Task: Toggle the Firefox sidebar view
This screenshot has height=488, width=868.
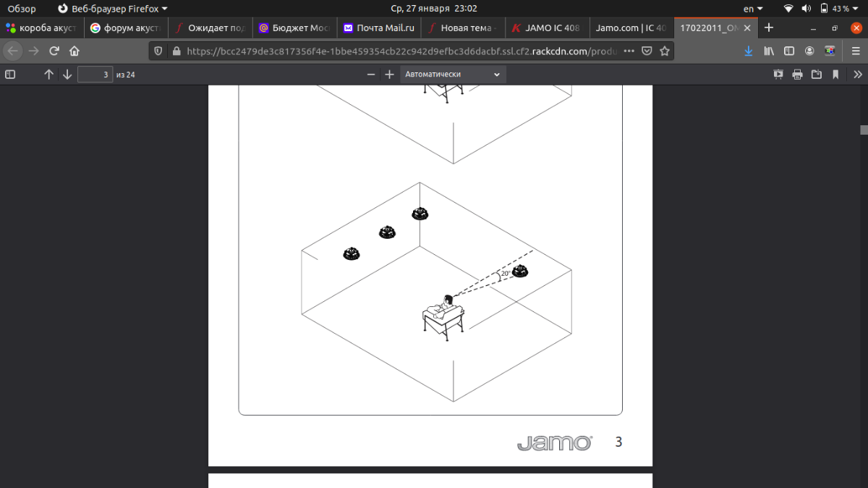Action: [x=789, y=51]
